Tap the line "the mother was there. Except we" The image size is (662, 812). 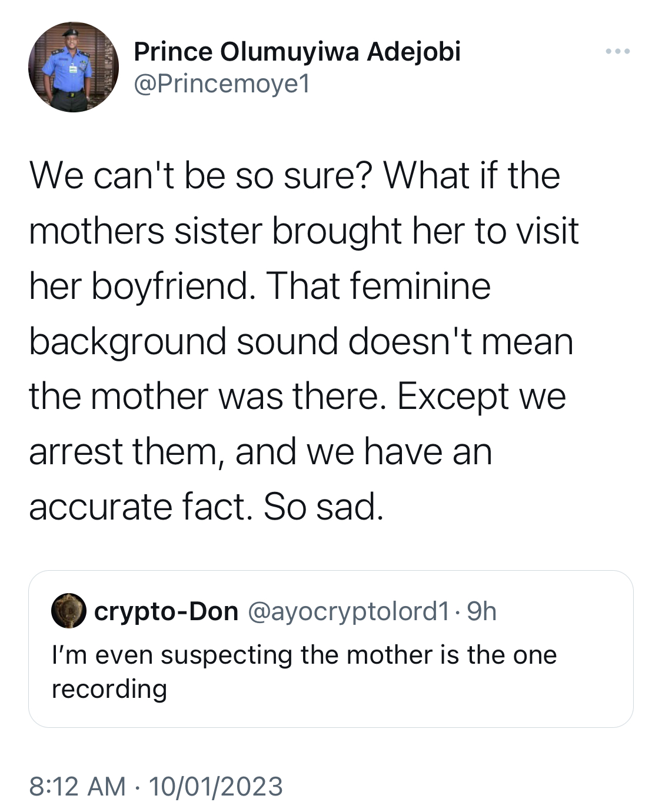pyautogui.click(x=298, y=396)
